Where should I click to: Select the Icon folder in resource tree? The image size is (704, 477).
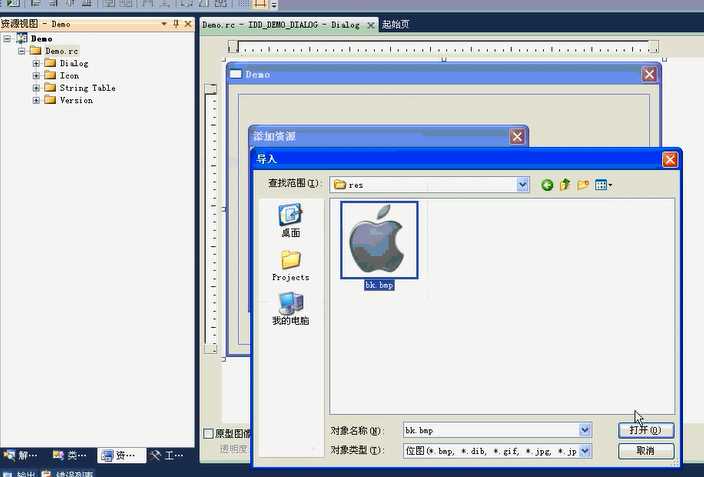pyautogui.click(x=69, y=75)
